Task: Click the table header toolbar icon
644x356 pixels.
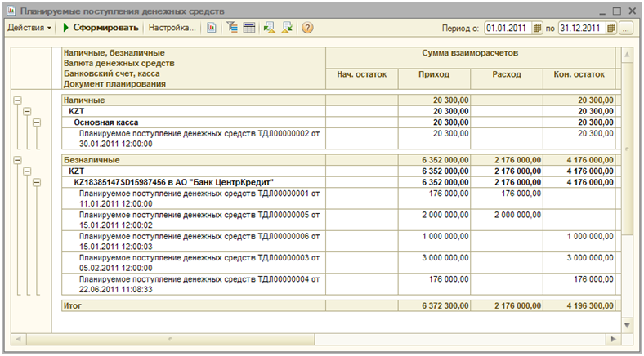Action: tap(247, 28)
